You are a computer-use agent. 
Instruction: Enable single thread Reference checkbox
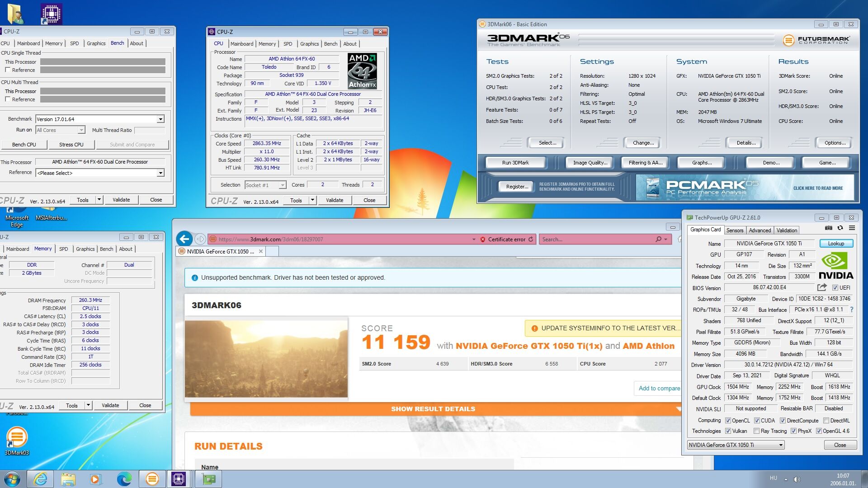click(8, 70)
